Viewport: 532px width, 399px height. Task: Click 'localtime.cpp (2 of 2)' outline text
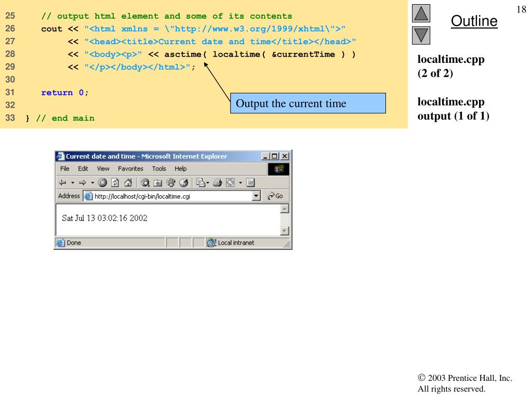click(451, 66)
